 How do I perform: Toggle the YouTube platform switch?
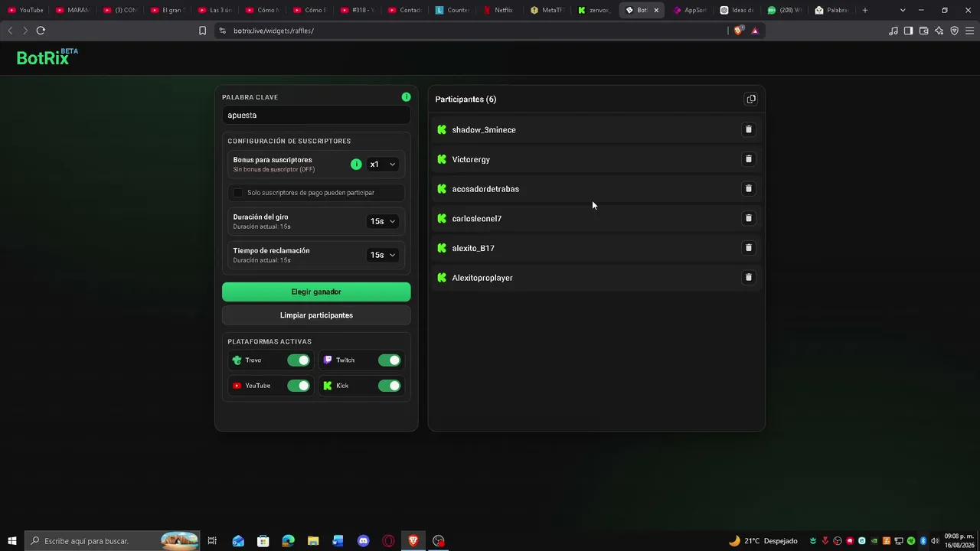(x=299, y=386)
